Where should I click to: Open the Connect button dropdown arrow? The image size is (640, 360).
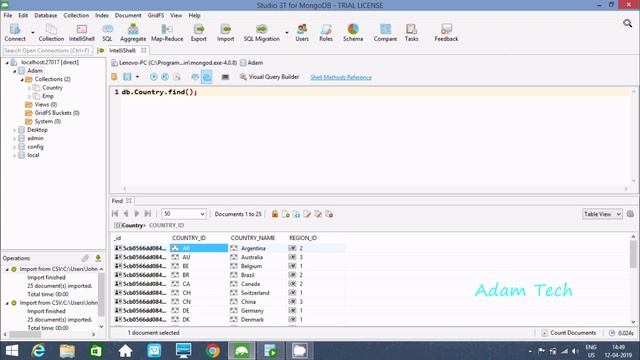tap(33, 33)
